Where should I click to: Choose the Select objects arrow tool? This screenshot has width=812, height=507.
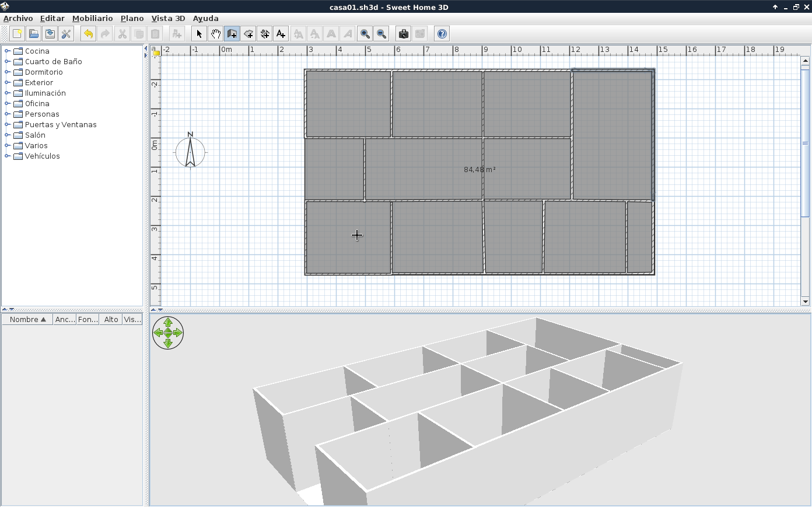pos(199,34)
